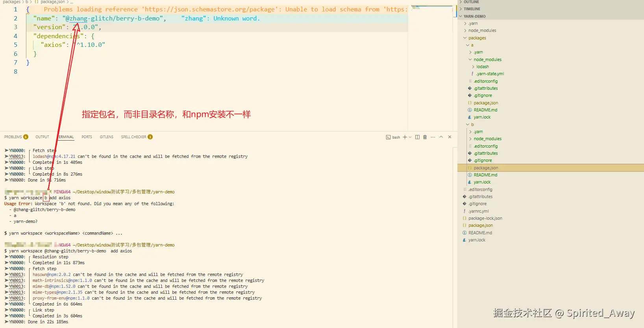Collapse the packages folder

pos(477,38)
